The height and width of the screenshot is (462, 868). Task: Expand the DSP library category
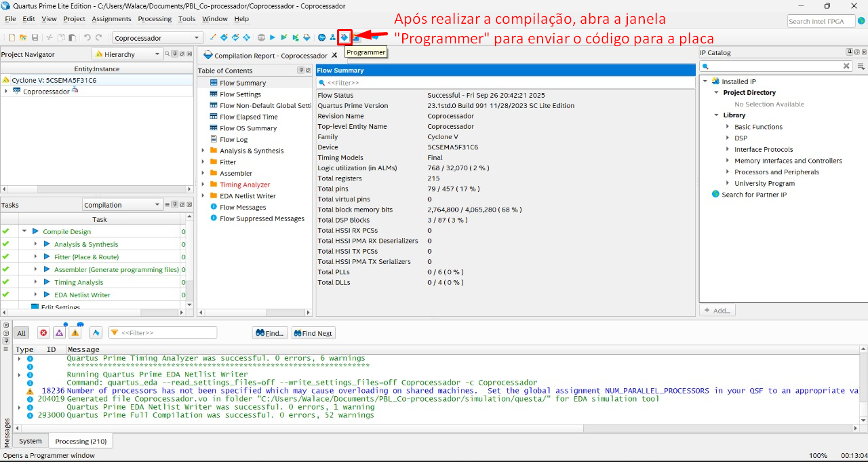pyautogui.click(x=727, y=138)
